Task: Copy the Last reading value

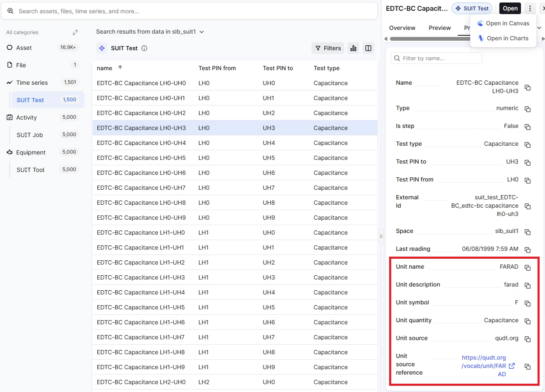Action: click(x=527, y=250)
